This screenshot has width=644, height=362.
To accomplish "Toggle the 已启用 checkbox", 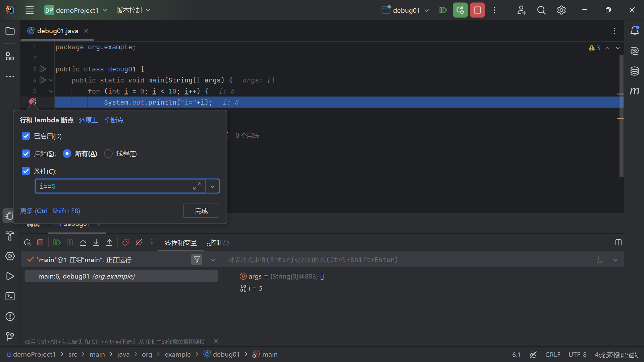I will click(x=26, y=136).
